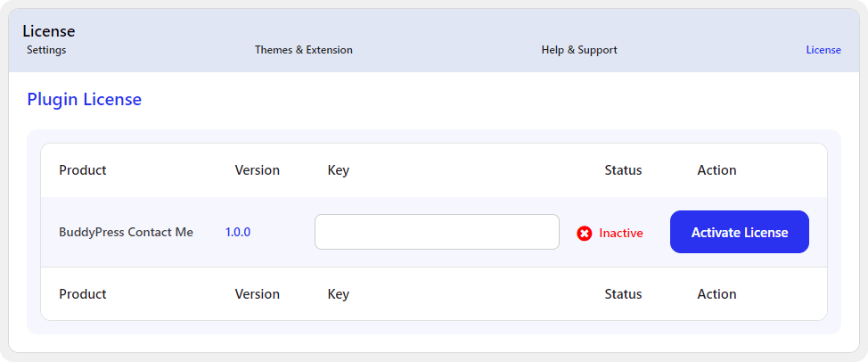Click the Status label in table footer
This screenshot has height=362, width=868.
[x=623, y=294]
